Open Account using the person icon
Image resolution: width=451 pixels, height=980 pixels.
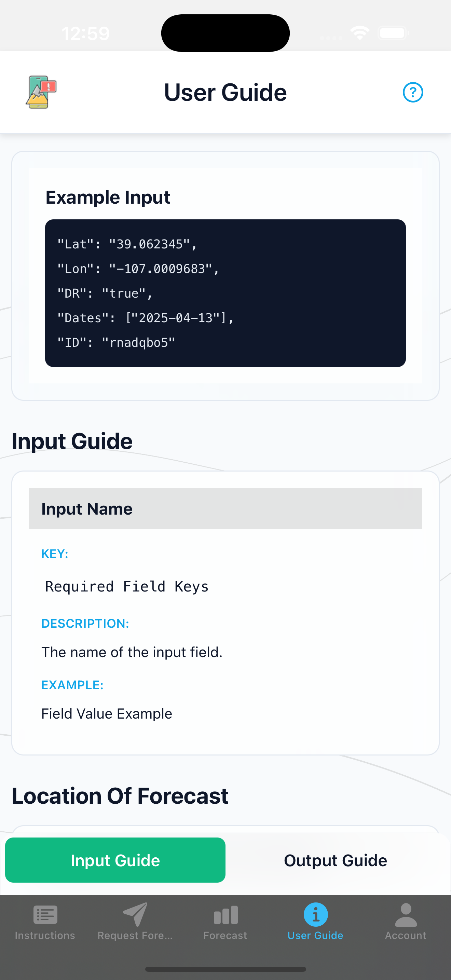tap(405, 915)
